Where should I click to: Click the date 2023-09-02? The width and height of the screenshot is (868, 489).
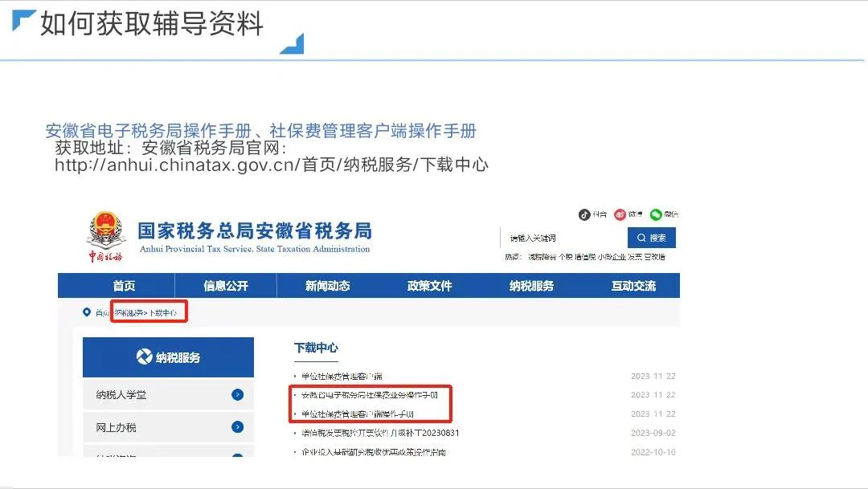pos(653,433)
